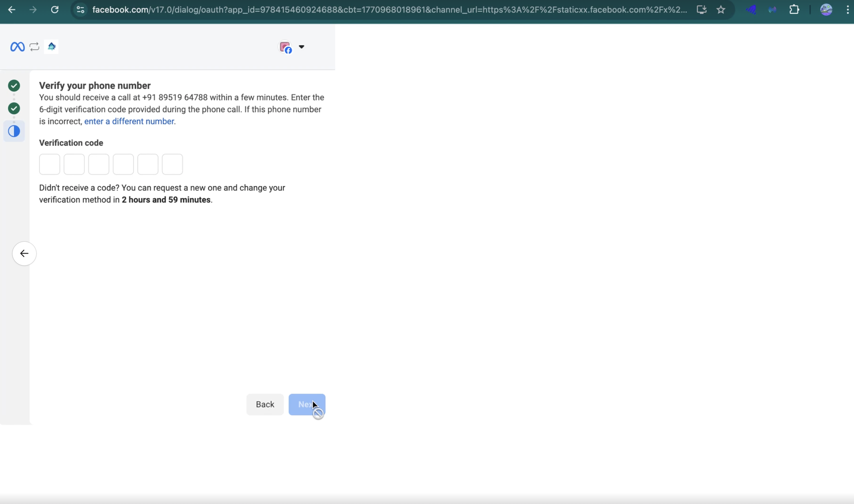Viewport: 854px width, 504px height.
Task: Click the circular left-arrow back button
Action: click(x=24, y=254)
